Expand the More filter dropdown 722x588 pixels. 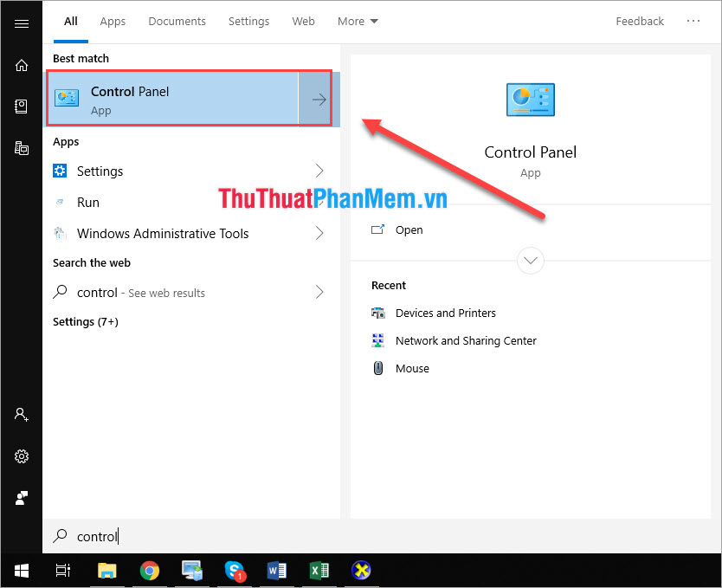[x=358, y=22]
